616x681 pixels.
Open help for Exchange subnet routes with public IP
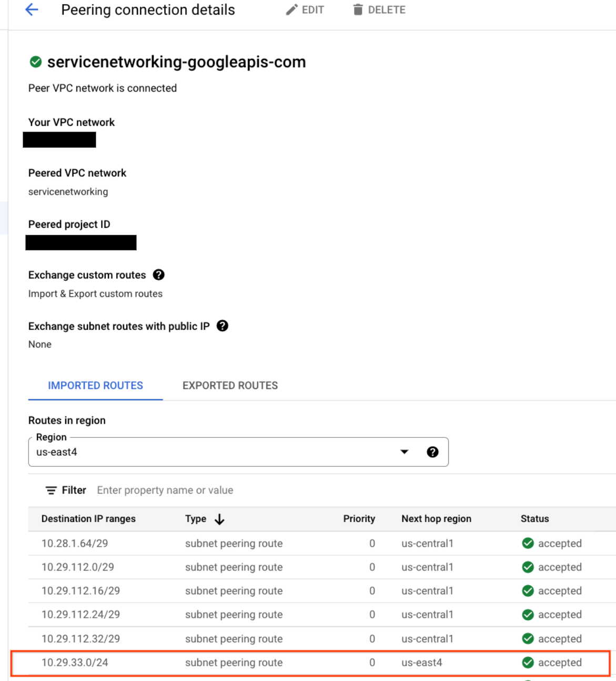pos(223,326)
